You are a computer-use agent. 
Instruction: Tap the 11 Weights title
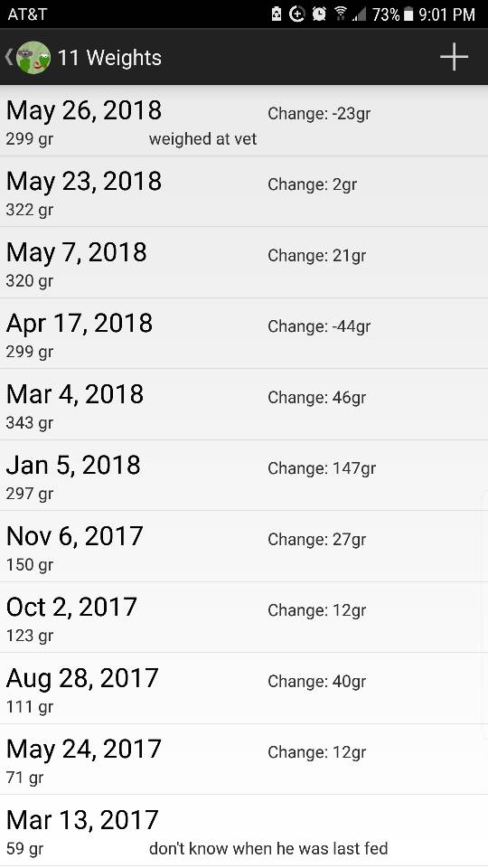[x=109, y=58]
